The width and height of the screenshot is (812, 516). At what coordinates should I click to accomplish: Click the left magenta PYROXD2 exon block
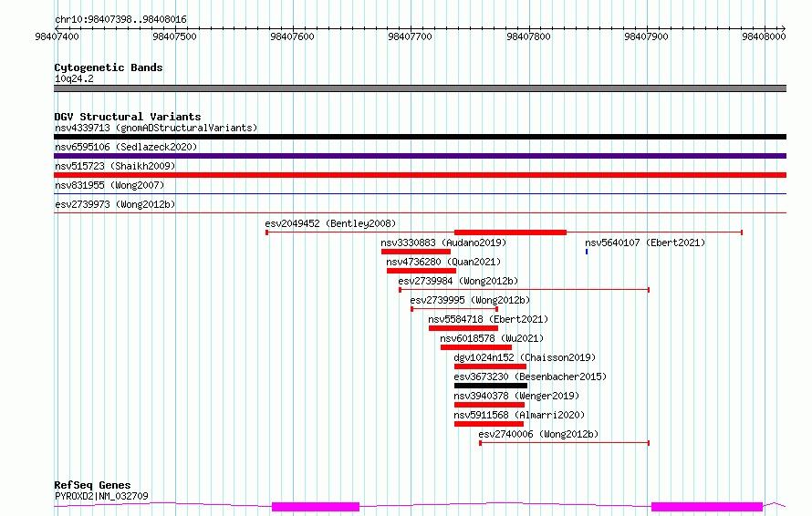316,507
